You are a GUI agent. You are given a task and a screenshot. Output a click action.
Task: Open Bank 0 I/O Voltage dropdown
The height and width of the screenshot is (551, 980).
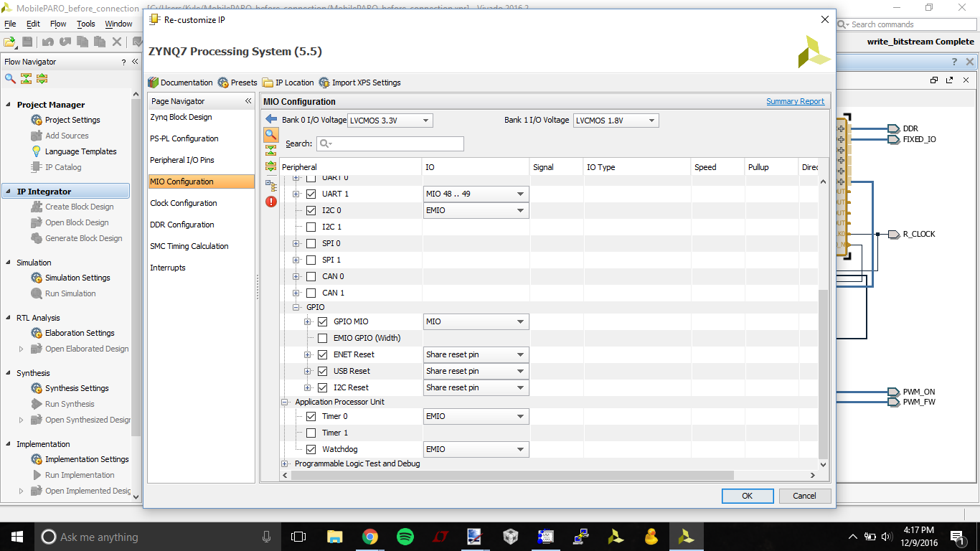pyautogui.click(x=390, y=121)
